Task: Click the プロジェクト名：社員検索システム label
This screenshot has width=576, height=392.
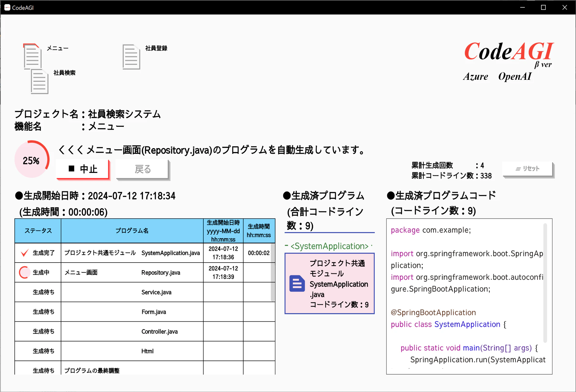Action: [x=88, y=114]
